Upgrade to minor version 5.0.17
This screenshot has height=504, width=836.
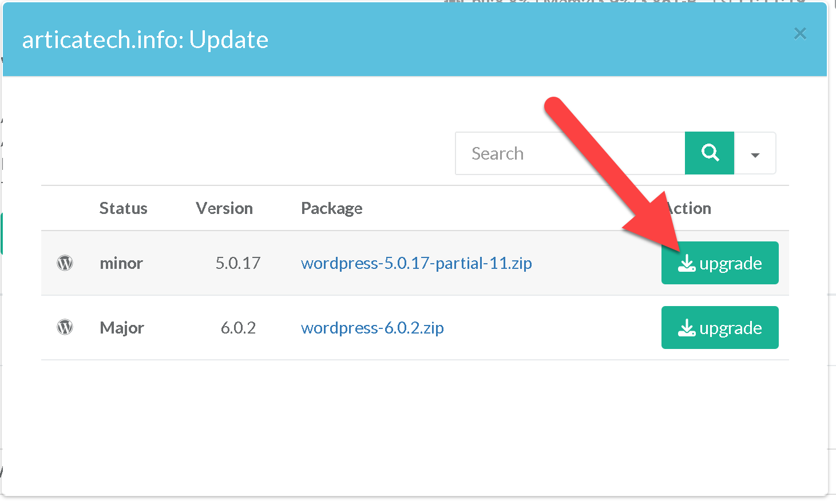pyautogui.click(x=720, y=263)
